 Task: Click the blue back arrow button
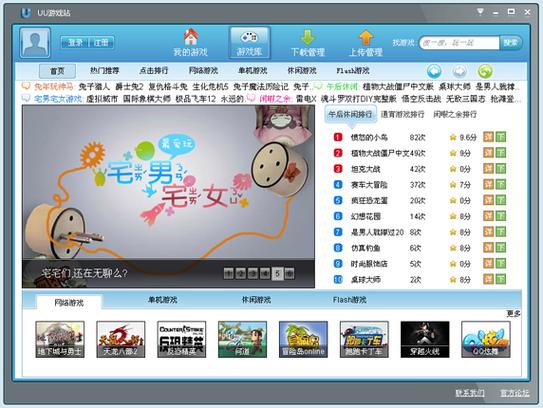(x=434, y=71)
